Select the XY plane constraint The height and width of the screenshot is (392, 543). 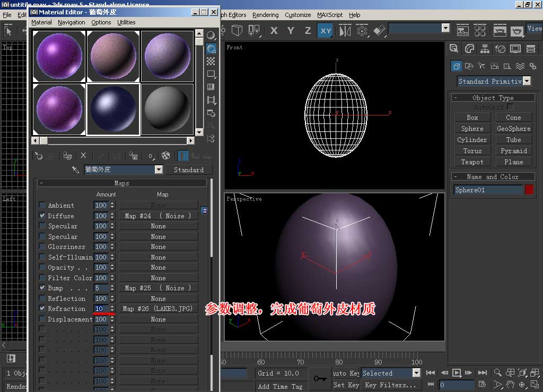click(326, 31)
